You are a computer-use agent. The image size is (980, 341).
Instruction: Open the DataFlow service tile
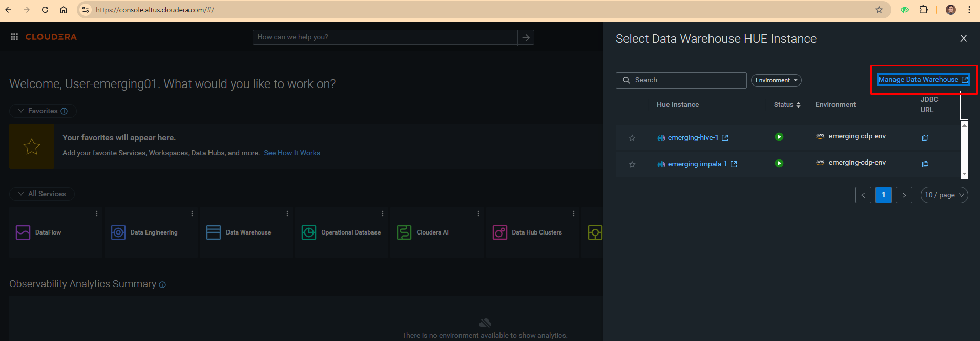coord(56,232)
